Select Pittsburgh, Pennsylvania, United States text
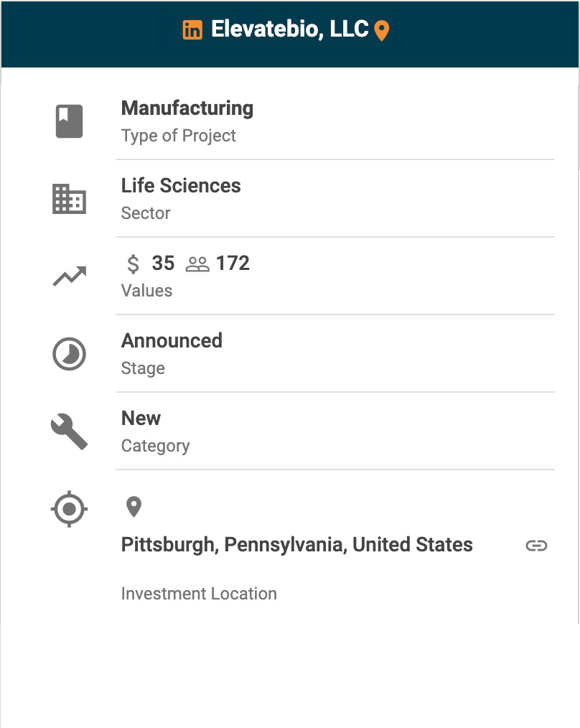 (296, 545)
